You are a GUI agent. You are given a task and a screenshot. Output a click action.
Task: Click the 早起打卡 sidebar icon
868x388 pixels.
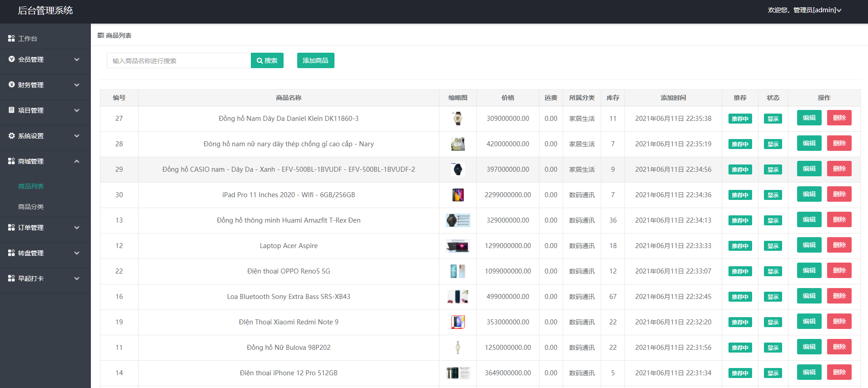[11, 279]
